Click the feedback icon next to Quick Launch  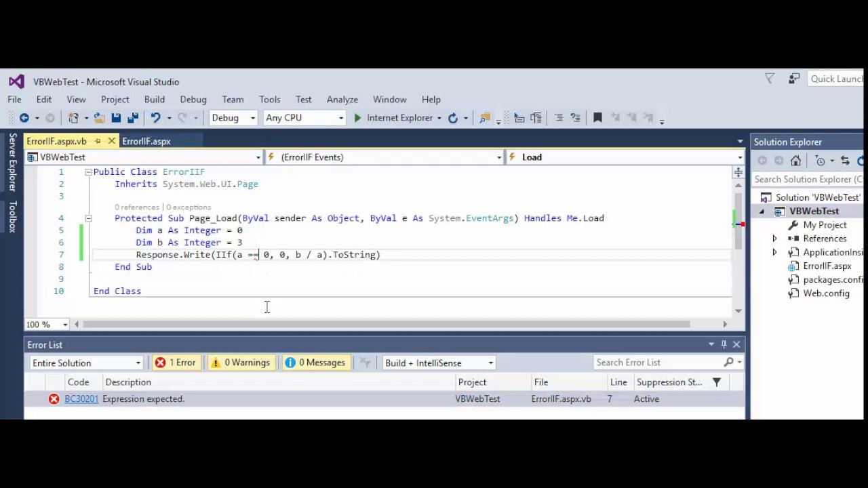point(794,79)
